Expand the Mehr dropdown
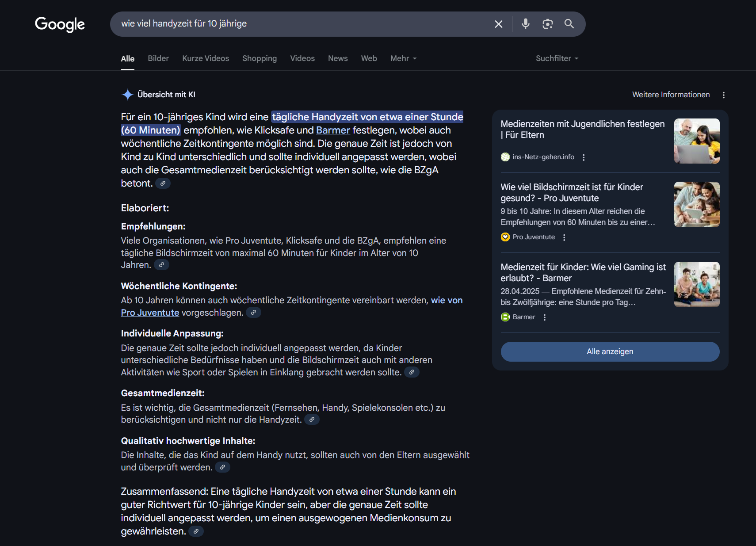Image resolution: width=756 pixels, height=546 pixels. pos(403,58)
